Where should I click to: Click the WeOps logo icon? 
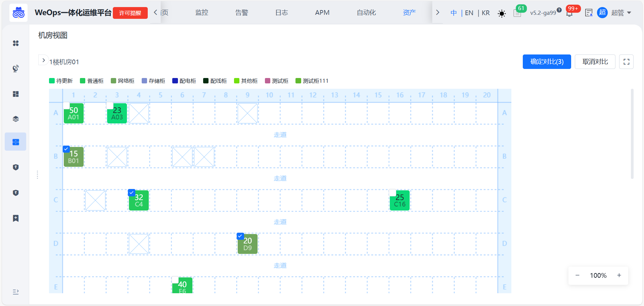pyautogui.click(x=18, y=13)
